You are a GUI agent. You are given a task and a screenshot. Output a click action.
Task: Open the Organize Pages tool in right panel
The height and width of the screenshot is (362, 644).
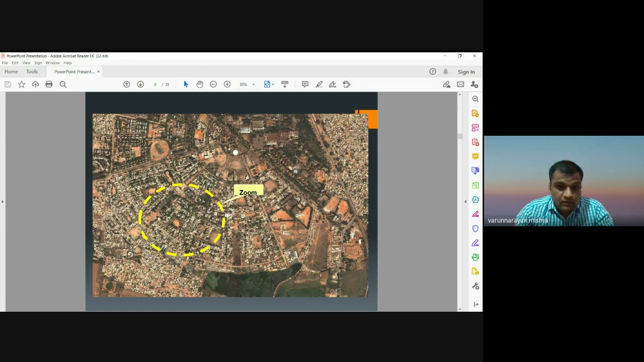tap(475, 128)
